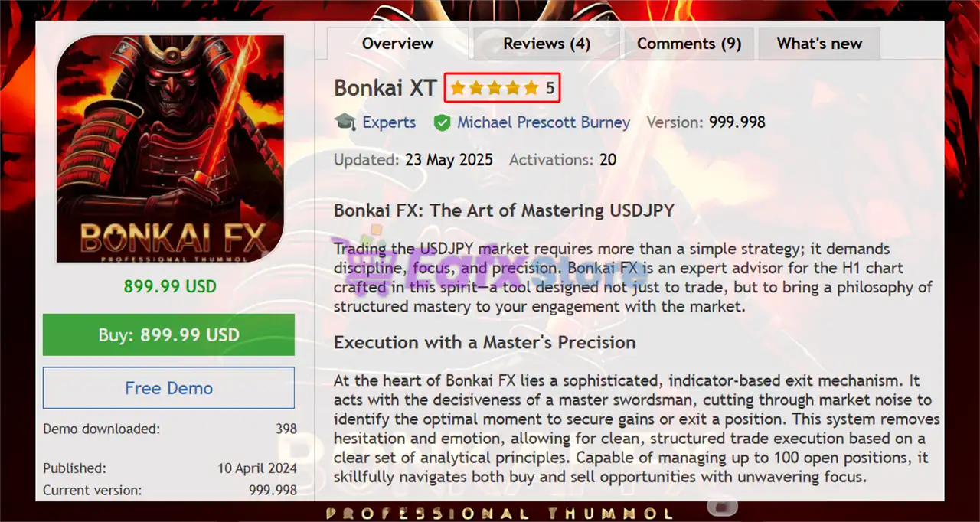Click the version number 999.998 in header

(737, 122)
